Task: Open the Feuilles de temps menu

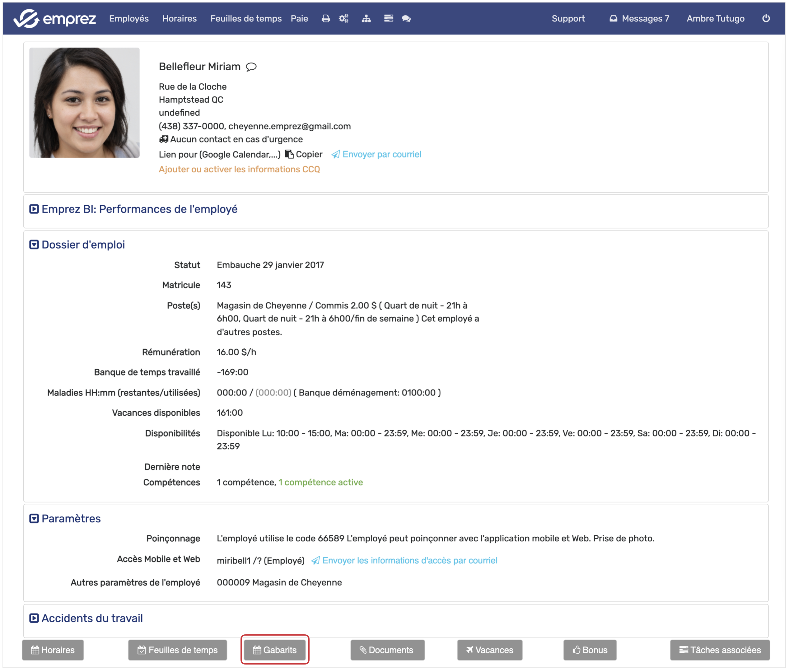Action: tap(245, 19)
